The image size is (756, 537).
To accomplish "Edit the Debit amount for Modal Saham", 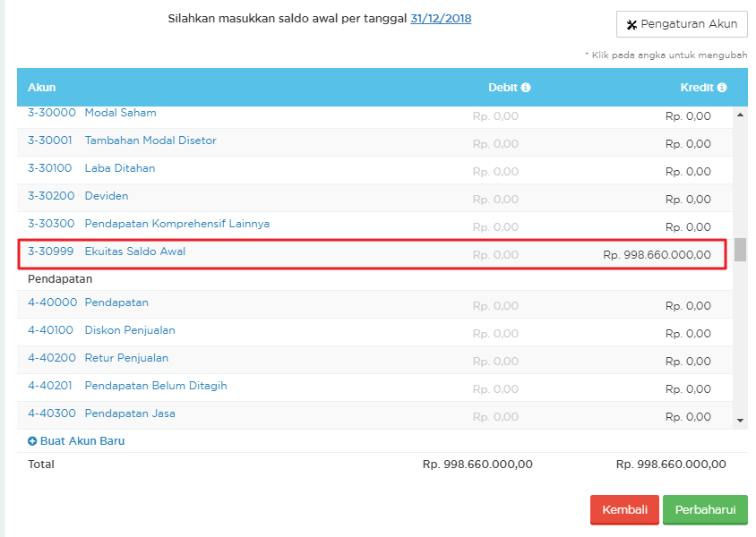I will (495, 116).
